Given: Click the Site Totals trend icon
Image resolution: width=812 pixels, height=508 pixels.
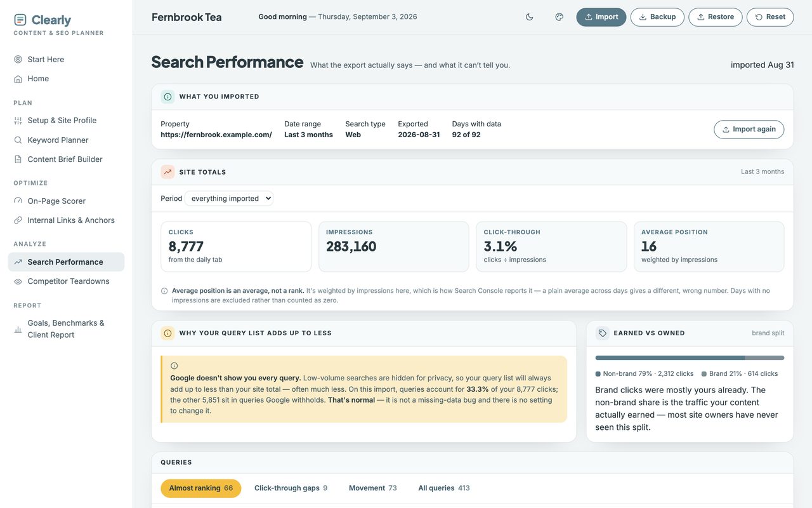Looking at the screenshot, I should (167, 172).
